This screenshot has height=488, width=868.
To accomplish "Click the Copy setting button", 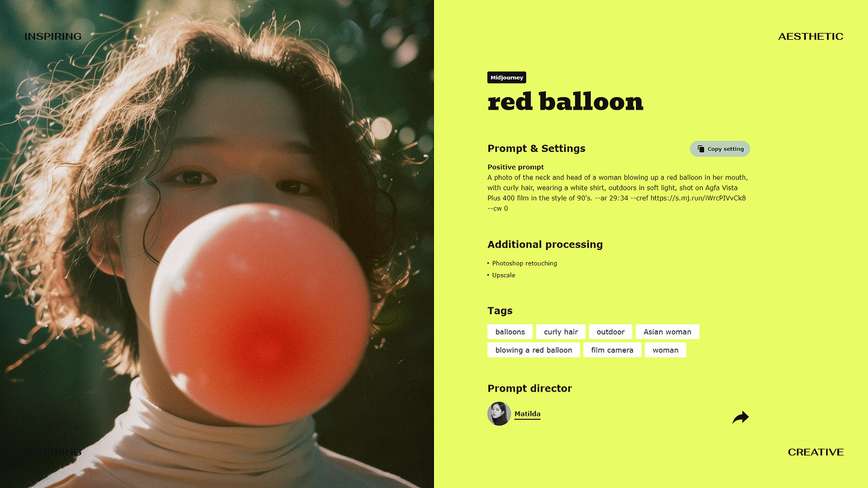I will 720,149.
